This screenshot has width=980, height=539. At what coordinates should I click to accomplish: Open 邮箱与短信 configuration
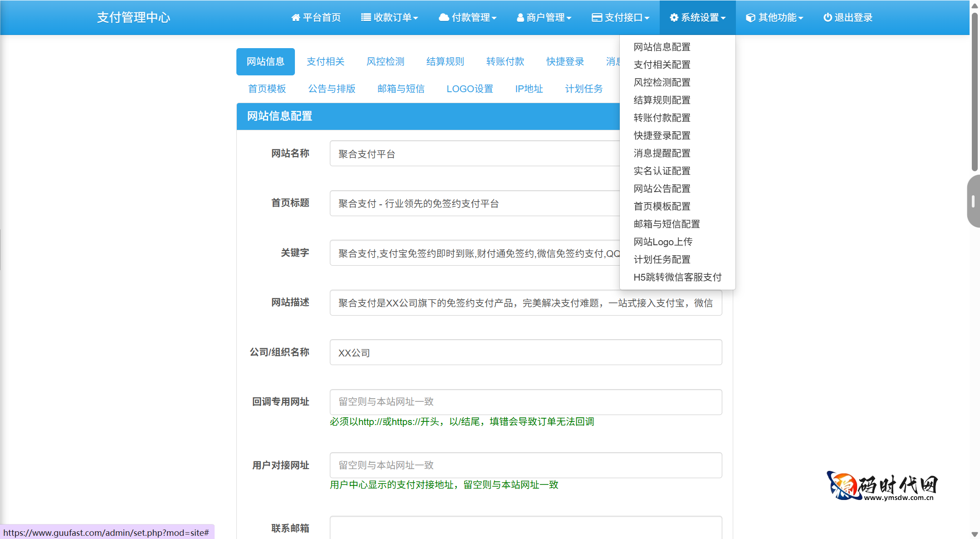pos(401,89)
